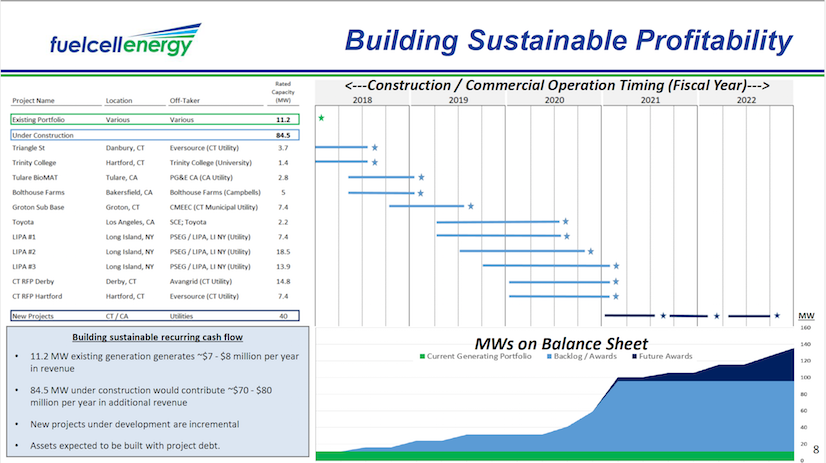Click the Bolthouse Farms completion star
Screen dimensions: 826x463
coord(420,193)
